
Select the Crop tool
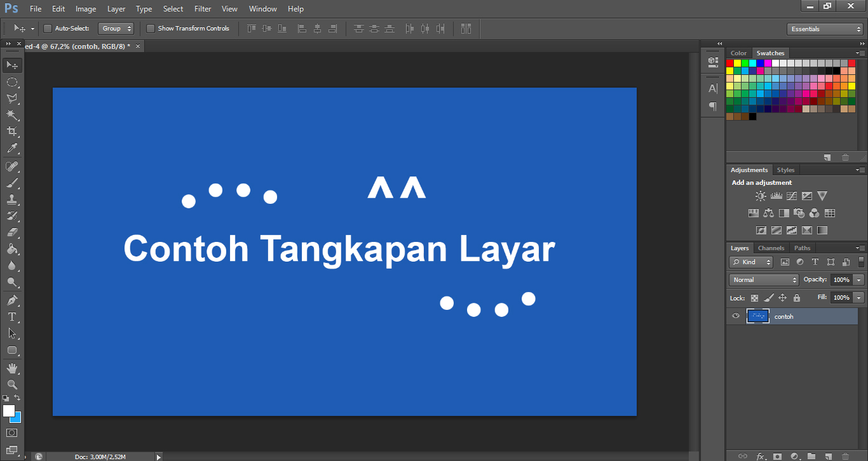pyautogui.click(x=11, y=131)
